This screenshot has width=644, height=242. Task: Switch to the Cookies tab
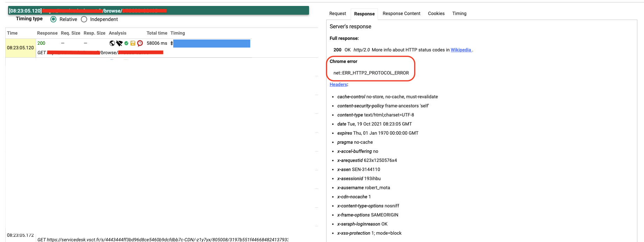(436, 14)
